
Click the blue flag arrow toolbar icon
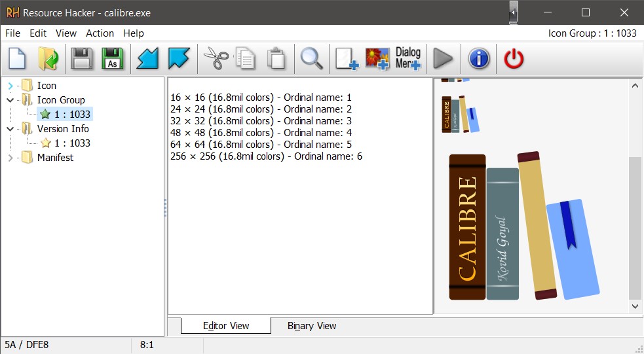point(179,59)
